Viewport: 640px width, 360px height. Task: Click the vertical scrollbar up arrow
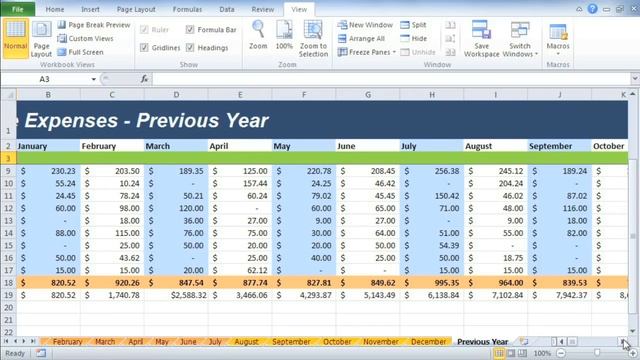tap(633, 94)
